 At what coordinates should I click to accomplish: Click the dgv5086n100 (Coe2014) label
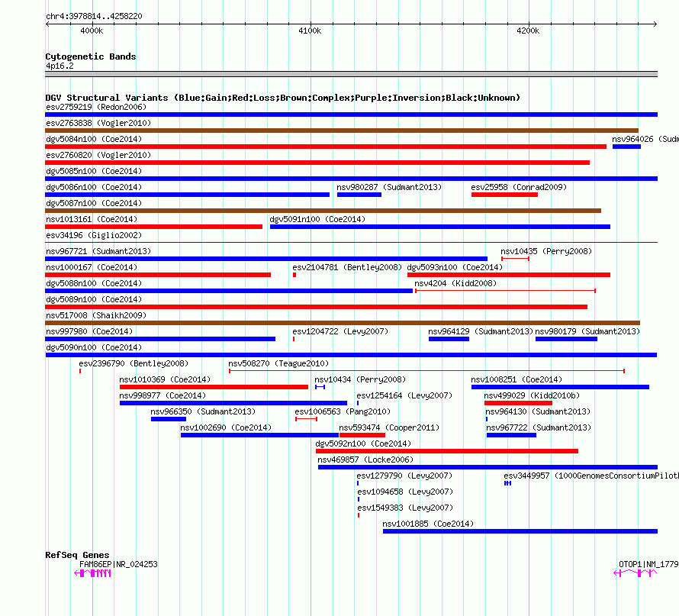point(94,187)
